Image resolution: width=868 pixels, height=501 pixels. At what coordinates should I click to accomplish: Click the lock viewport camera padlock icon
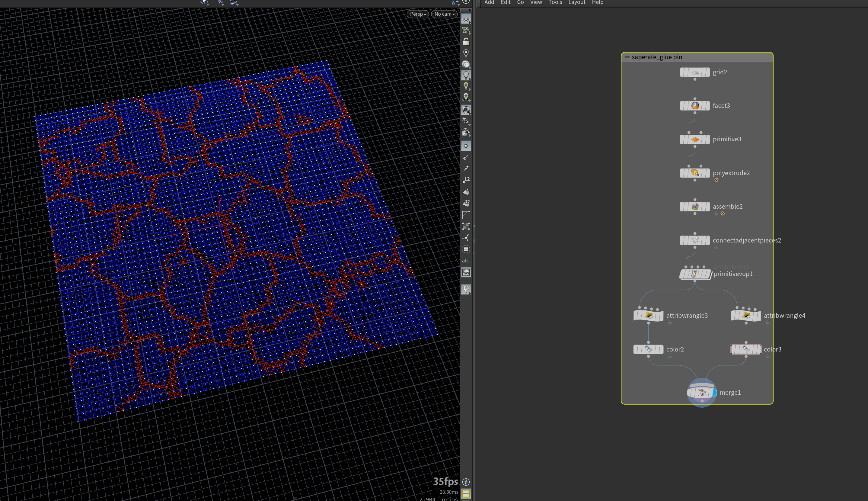pyautogui.click(x=466, y=42)
